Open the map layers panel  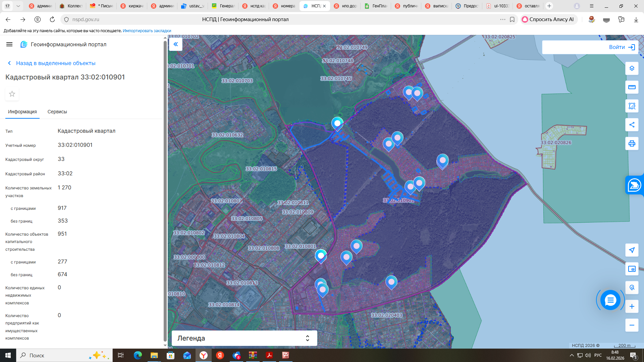pyautogui.click(x=632, y=68)
